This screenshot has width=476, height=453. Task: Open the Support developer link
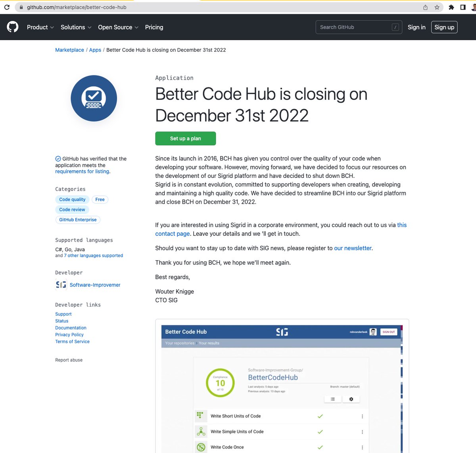coord(63,314)
